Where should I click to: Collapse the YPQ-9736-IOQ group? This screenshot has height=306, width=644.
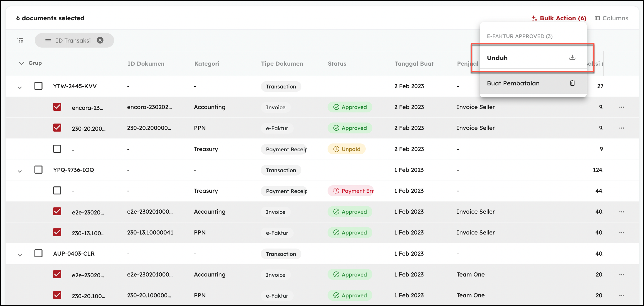click(x=20, y=171)
